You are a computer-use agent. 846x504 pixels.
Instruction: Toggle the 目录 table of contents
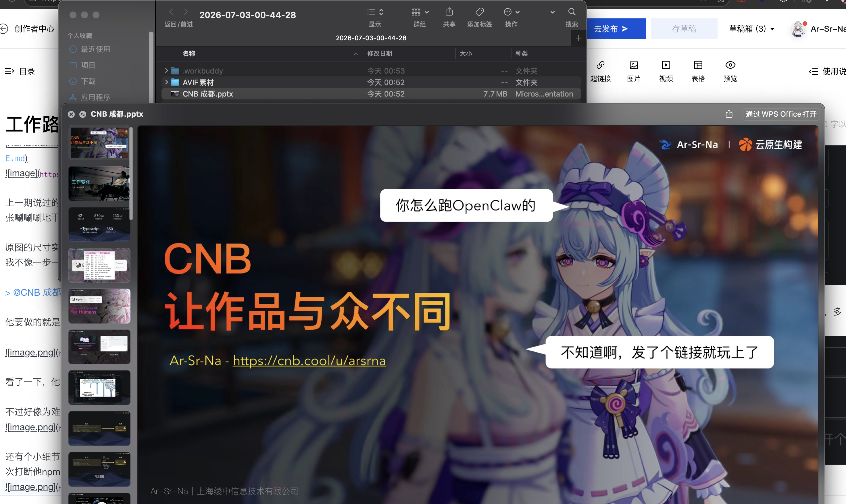pyautogui.click(x=20, y=71)
